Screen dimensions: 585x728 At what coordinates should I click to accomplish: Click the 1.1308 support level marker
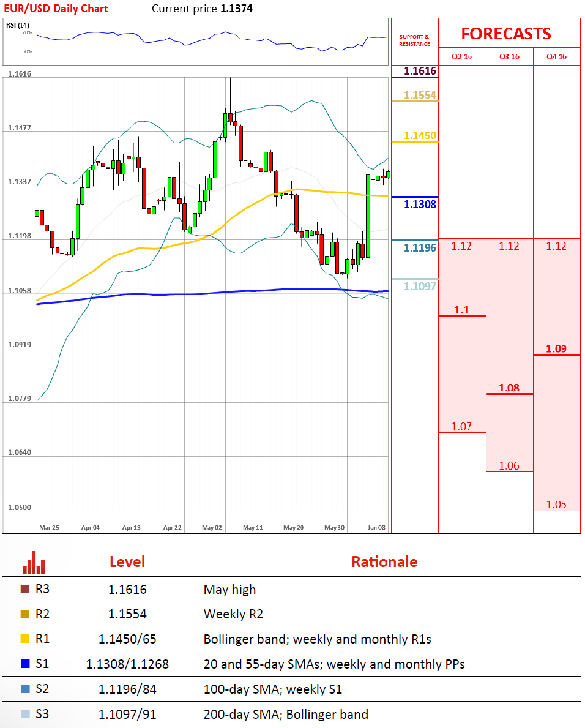[x=420, y=205]
